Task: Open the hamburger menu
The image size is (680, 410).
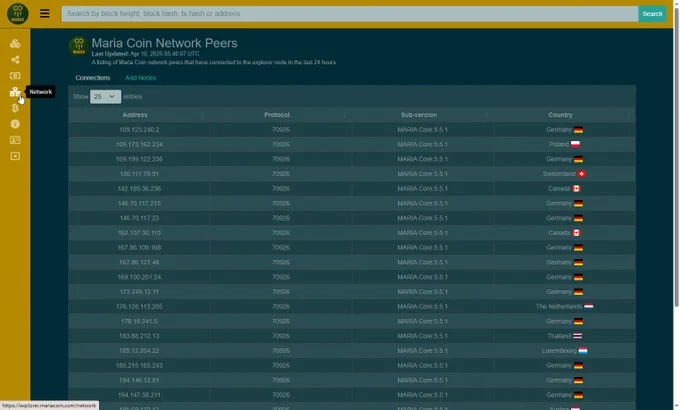Action: click(x=45, y=13)
